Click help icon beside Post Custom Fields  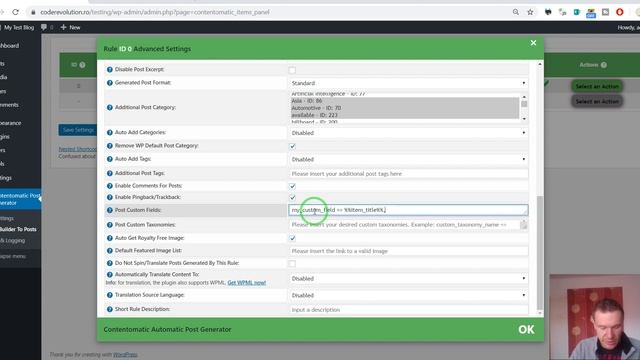coord(109,210)
